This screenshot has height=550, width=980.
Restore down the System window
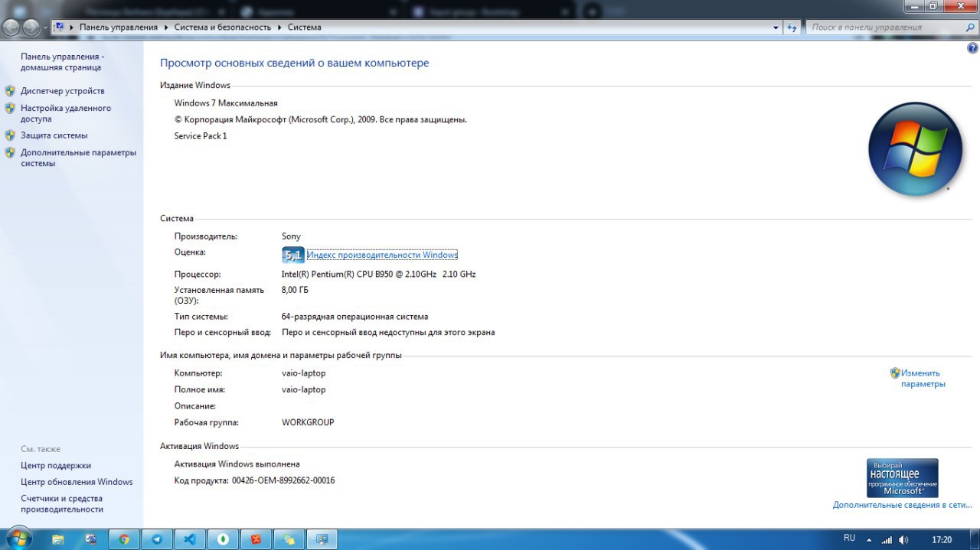[x=933, y=6]
